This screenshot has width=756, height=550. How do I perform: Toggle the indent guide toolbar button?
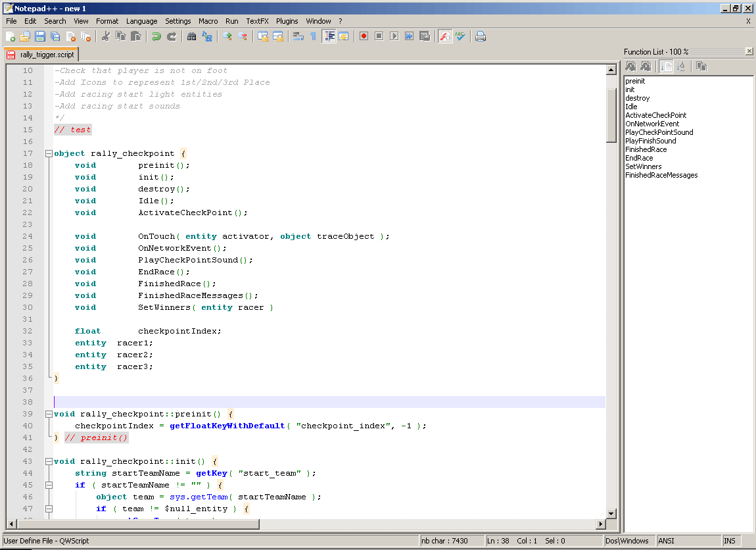(x=329, y=37)
